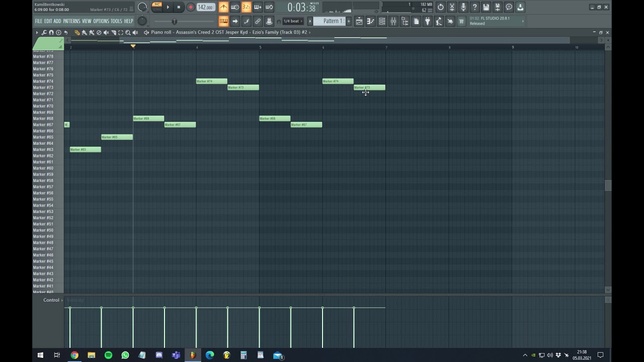The image size is (644, 362).
Task: Click the undo history circular arrow icon
Action: 441,7
